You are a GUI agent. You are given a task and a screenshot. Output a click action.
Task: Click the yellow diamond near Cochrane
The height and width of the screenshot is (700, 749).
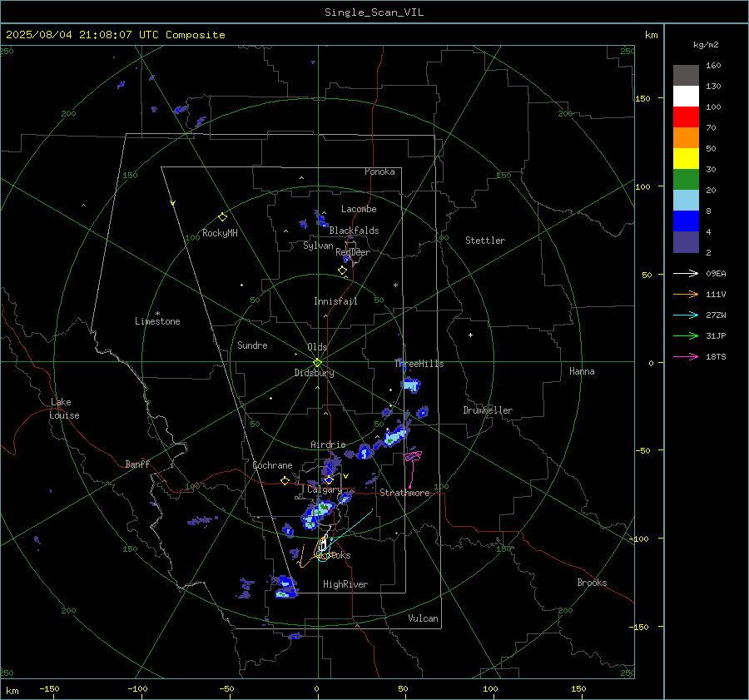click(285, 481)
